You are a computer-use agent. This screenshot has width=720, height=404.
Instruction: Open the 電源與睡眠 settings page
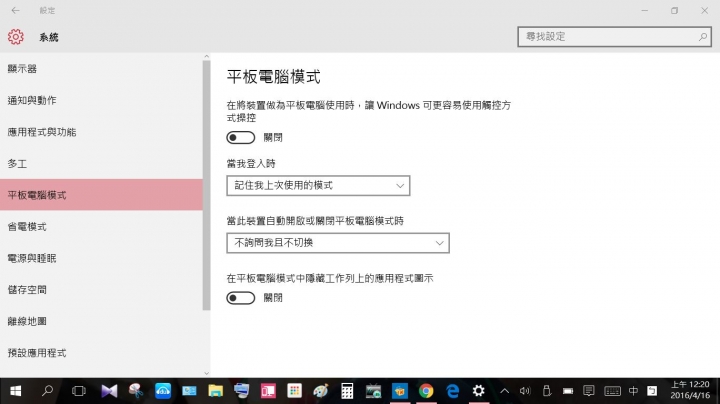pyautogui.click(x=101, y=258)
